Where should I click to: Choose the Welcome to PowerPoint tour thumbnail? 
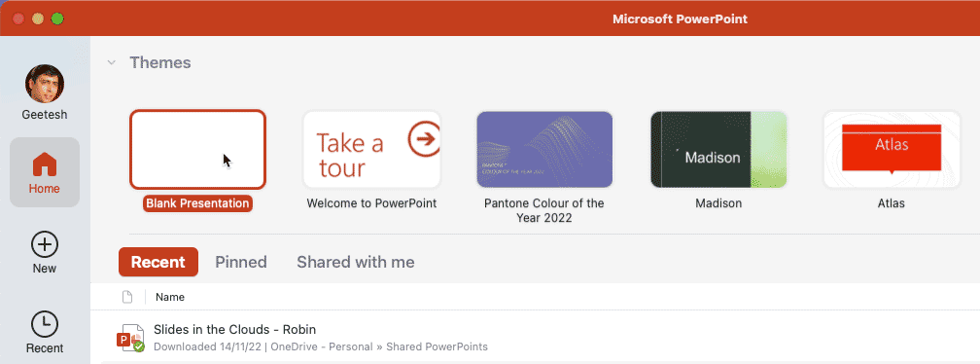(371, 150)
